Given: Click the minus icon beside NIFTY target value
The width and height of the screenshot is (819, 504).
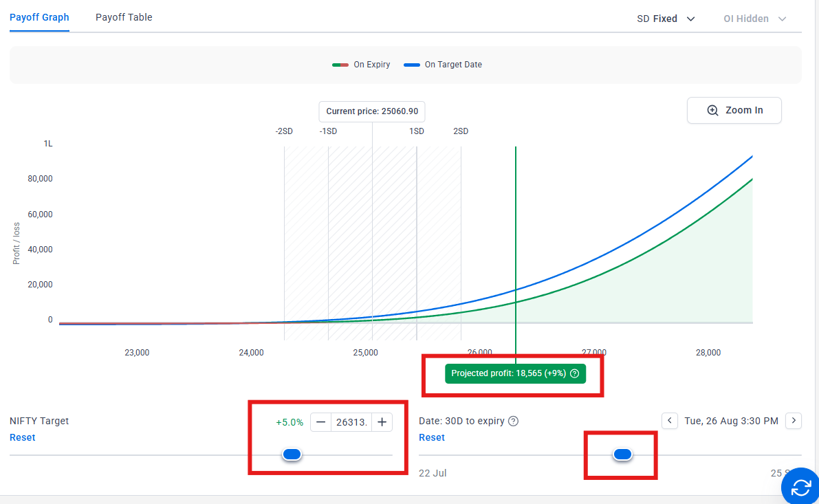Looking at the screenshot, I should pyautogui.click(x=321, y=422).
